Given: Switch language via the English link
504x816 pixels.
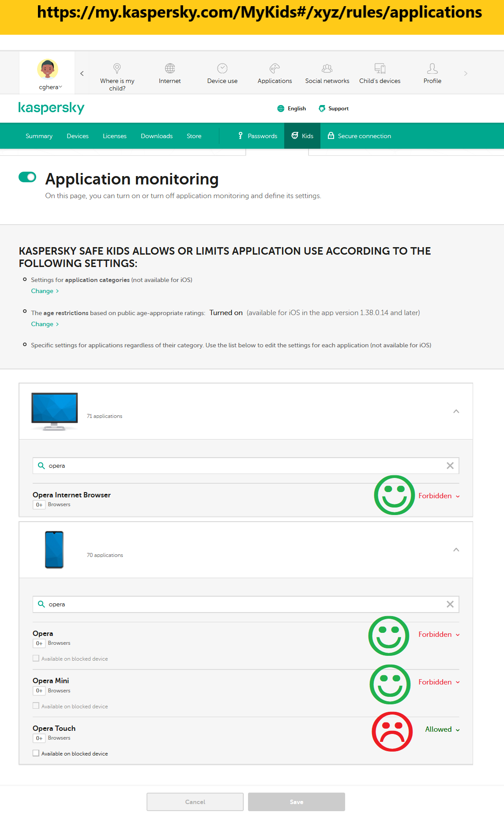Looking at the screenshot, I should (297, 109).
